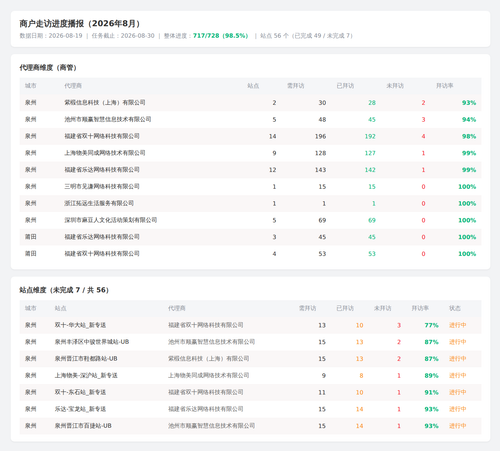This screenshot has height=451, width=500.
Task: Click the site 泉州丰泽区中骏世界城站-UB
Action: (92, 342)
